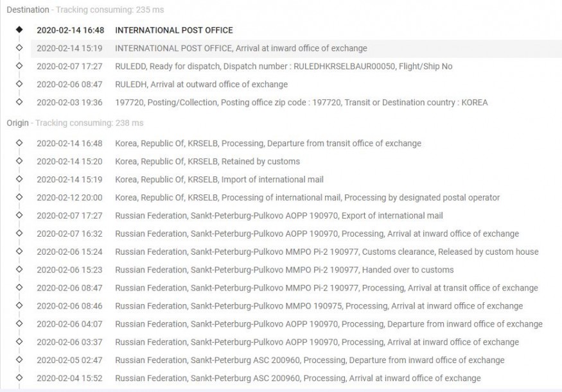This screenshot has height=392, width=562.
Task: Click the Origin section heading
Action: tap(18, 123)
